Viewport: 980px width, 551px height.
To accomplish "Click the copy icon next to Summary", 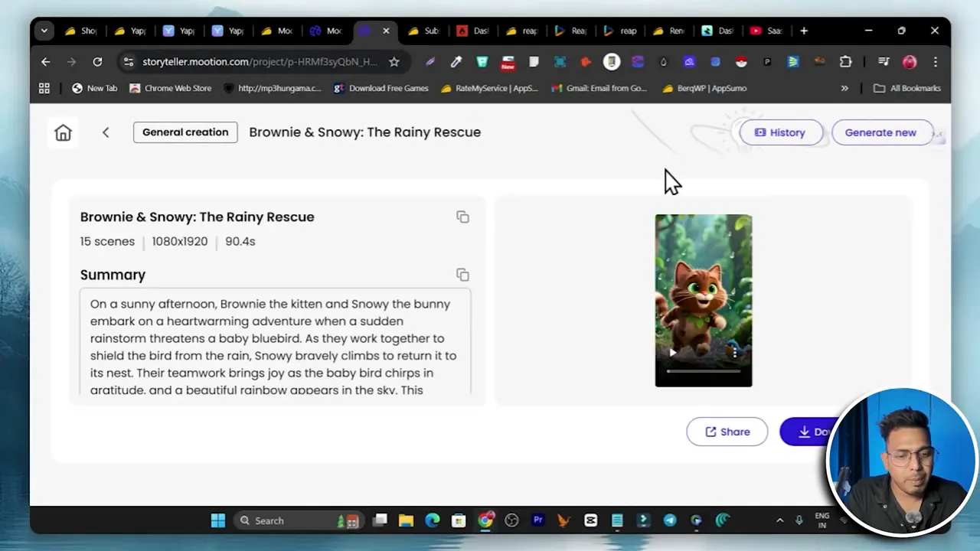I will coord(462,274).
